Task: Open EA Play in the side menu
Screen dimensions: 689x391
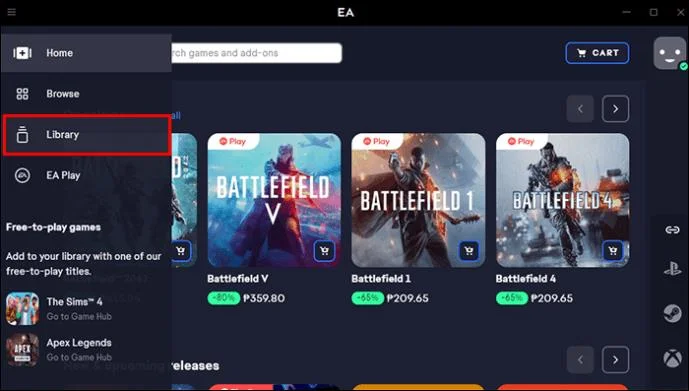Action: click(x=86, y=175)
